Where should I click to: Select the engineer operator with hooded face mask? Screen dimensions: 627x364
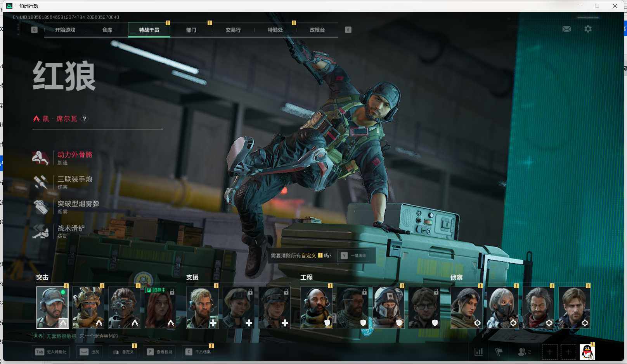click(388, 307)
